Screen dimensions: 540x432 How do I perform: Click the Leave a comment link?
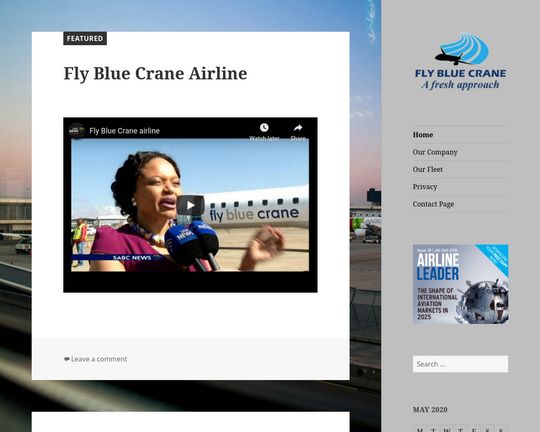point(99,359)
